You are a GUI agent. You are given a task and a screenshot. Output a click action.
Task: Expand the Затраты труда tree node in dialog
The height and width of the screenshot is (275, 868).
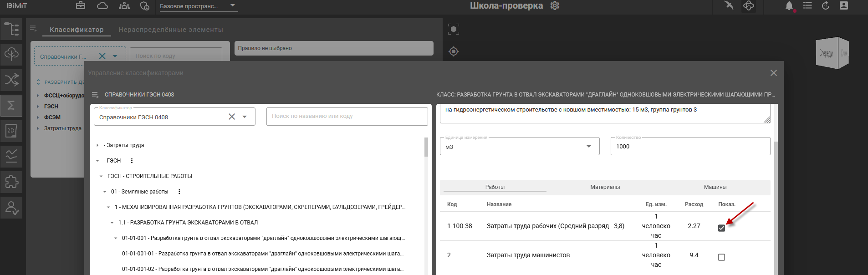click(x=97, y=145)
